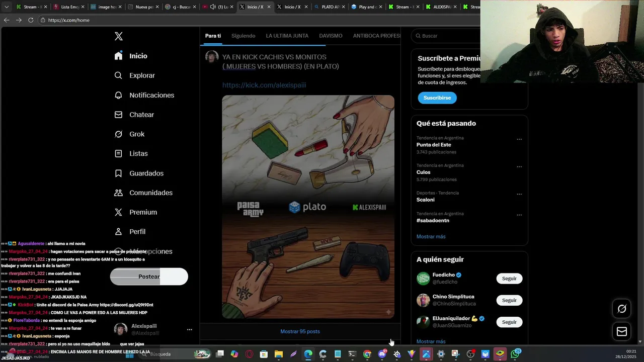This screenshot has width=644, height=362.
Task: Open Microsoft Store icon in taskbar
Action: coord(264,354)
